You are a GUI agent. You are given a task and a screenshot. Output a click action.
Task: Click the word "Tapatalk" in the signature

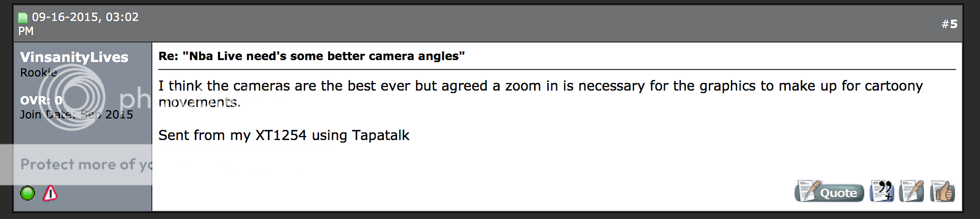(x=381, y=135)
